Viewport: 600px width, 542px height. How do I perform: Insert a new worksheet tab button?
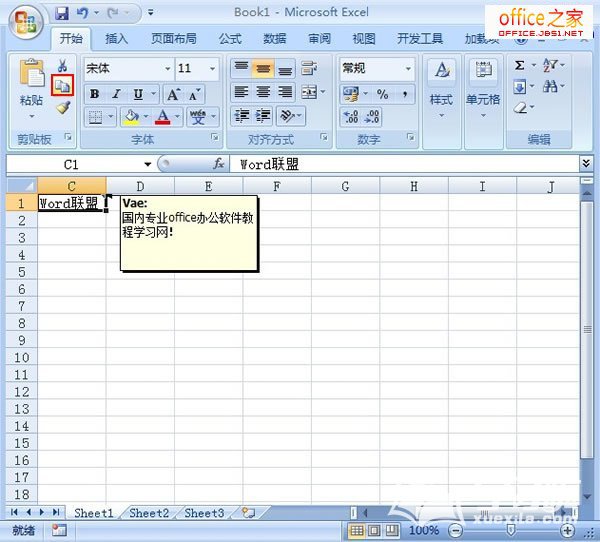pos(248,513)
